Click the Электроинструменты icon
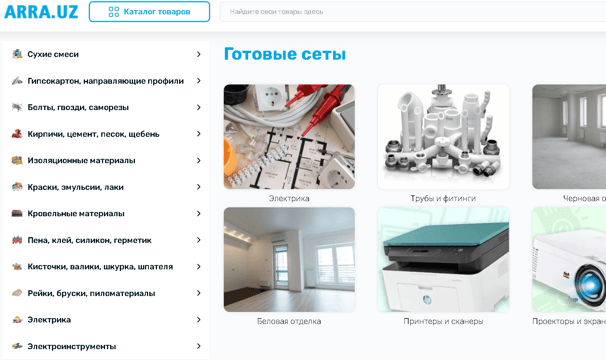Viewport: 606px width, 360px height. [x=17, y=346]
